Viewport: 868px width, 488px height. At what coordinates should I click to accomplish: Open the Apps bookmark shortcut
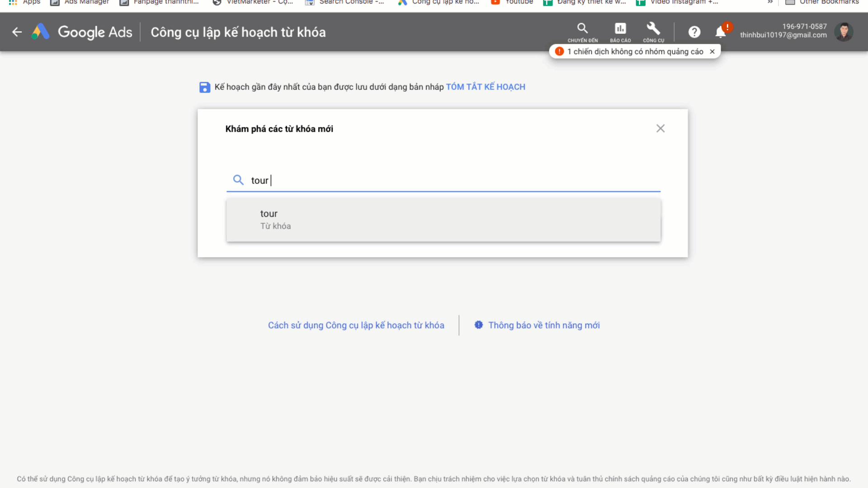[24, 3]
